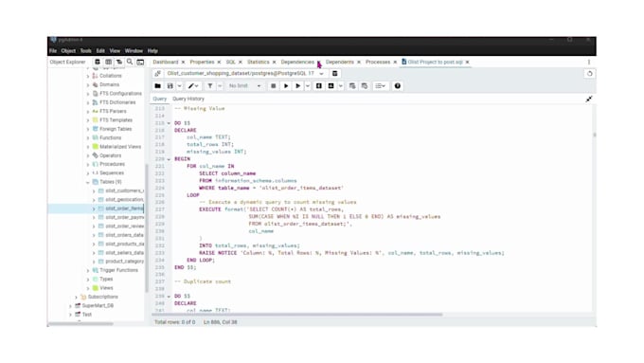Execute script with play button

point(286,86)
